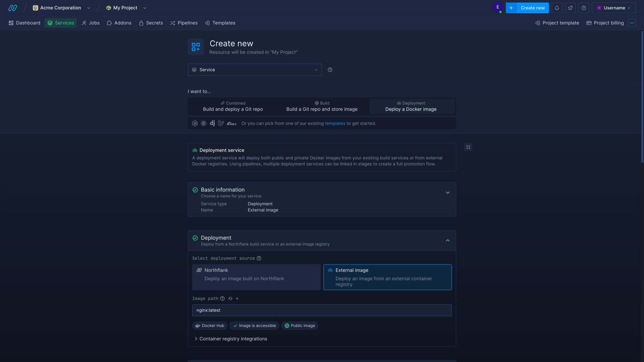The height and width of the screenshot is (362, 644).
Task: Collapse the Deployment section chevron
Action: point(448,241)
